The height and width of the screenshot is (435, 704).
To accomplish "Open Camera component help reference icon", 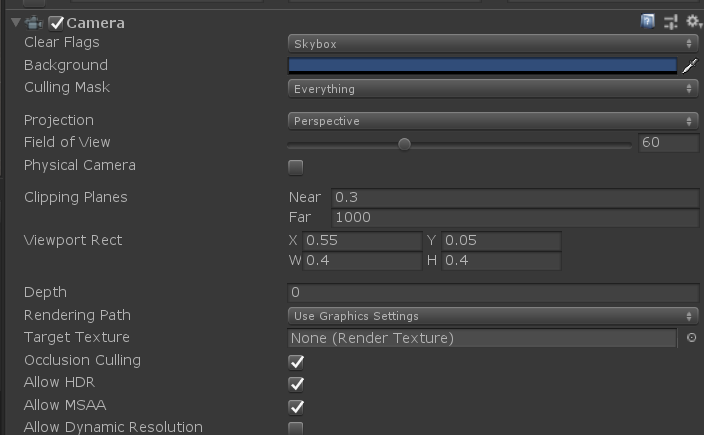I will [647, 21].
